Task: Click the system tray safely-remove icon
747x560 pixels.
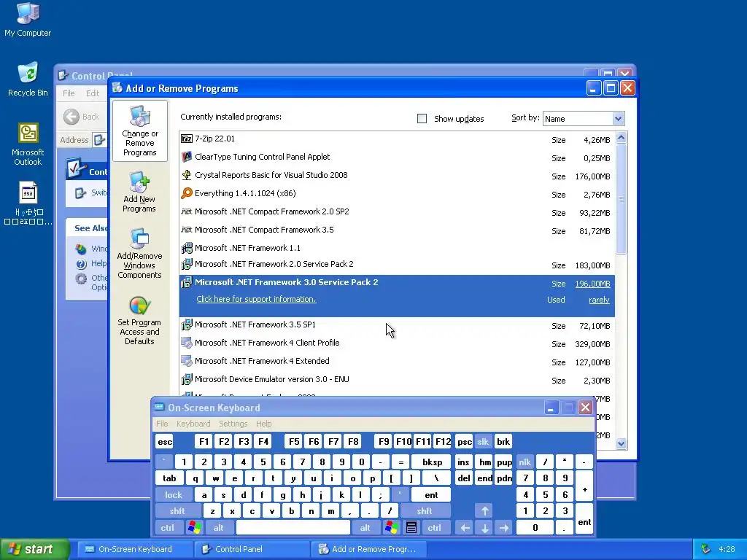Action: (705, 549)
